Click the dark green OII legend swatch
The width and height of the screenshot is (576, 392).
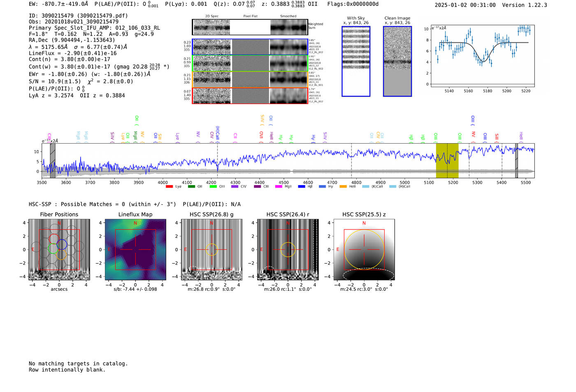pyautogui.click(x=191, y=187)
